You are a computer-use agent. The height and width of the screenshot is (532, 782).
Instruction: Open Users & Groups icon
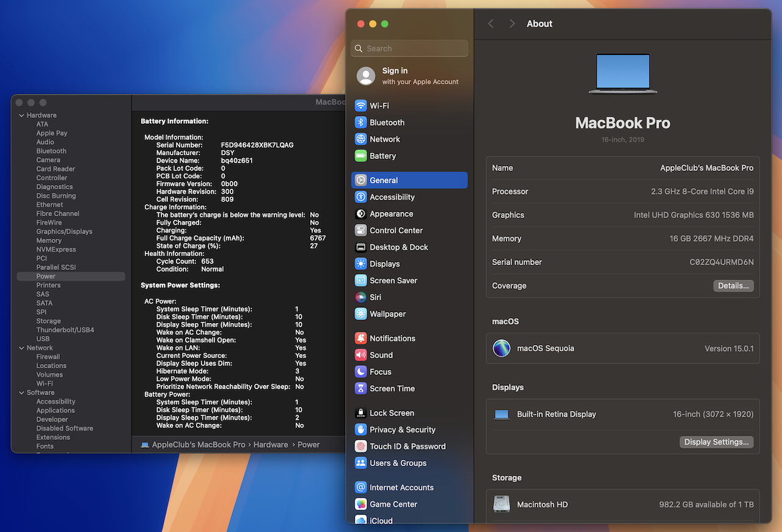point(360,463)
